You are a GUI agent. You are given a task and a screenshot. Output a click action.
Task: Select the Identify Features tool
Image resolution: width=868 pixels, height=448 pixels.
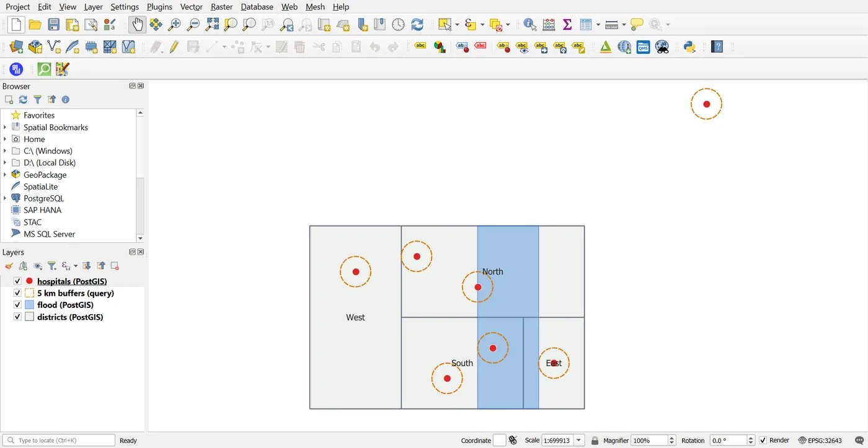(x=530, y=25)
